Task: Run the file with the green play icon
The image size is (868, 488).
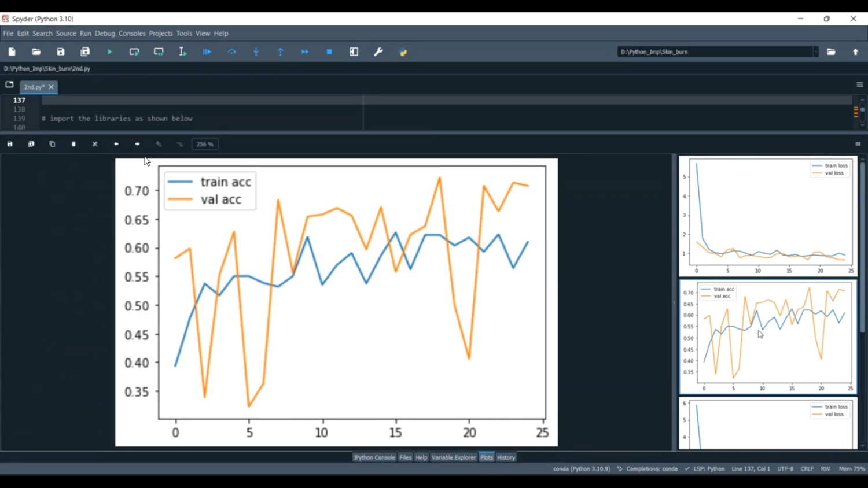Action: coord(109,52)
